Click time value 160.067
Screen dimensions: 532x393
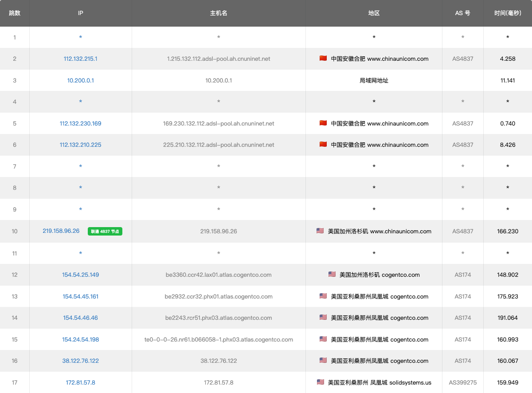tap(508, 361)
